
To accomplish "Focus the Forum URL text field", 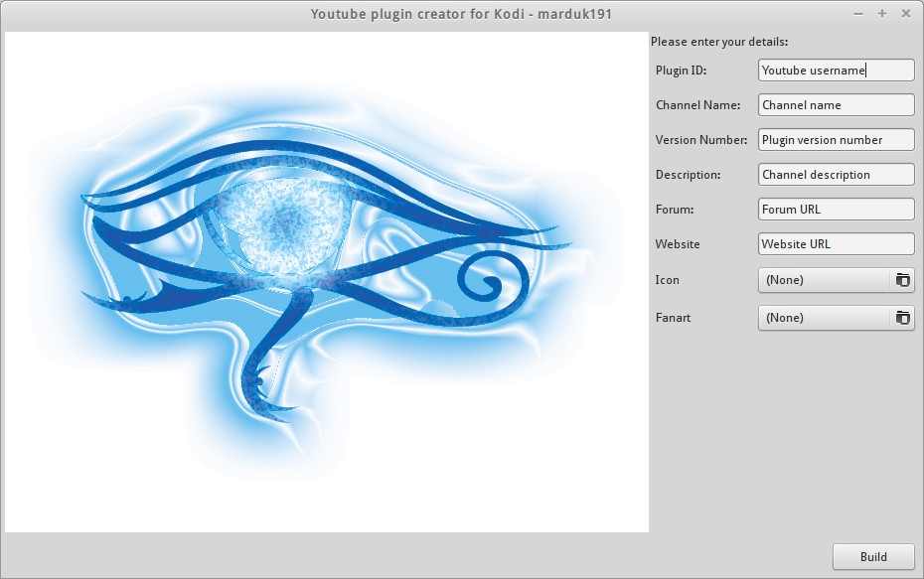I will [837, 210].
